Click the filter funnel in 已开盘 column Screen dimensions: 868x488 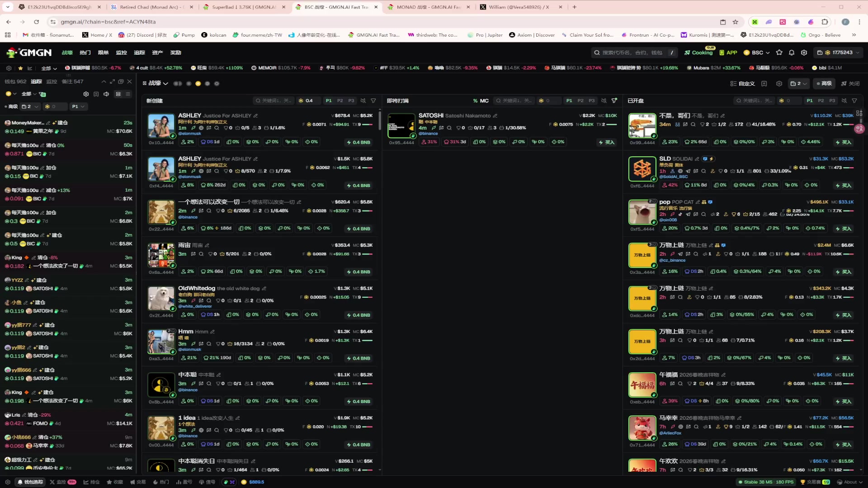(854, 101)
